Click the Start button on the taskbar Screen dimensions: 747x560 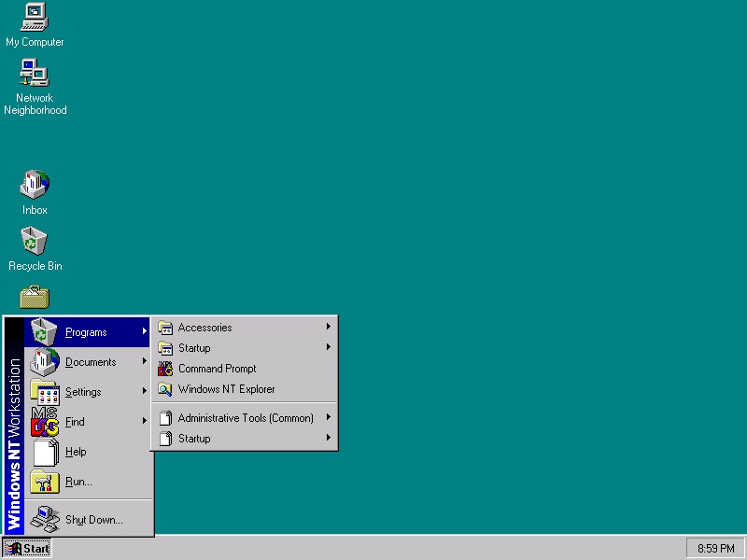[x=27, y=548]
